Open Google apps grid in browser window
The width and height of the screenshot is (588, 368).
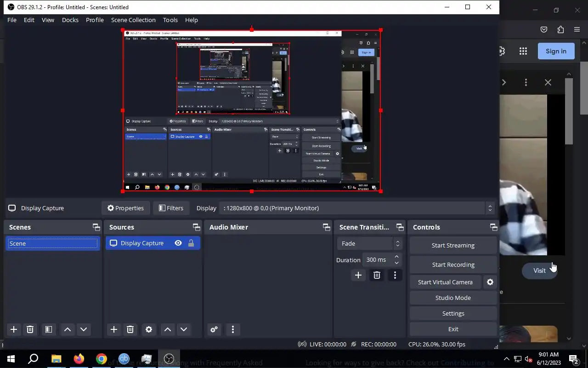pyautogui.click(x=523, y=51)
